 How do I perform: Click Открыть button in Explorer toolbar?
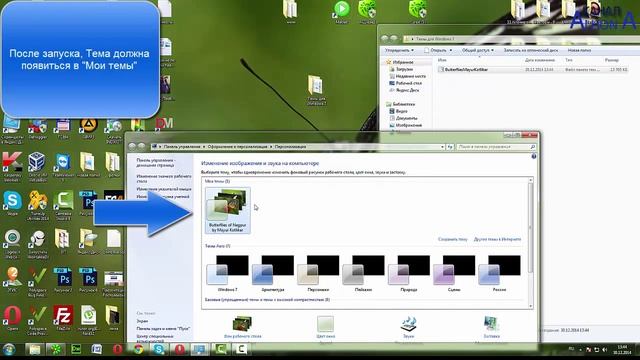pos(438,50)
